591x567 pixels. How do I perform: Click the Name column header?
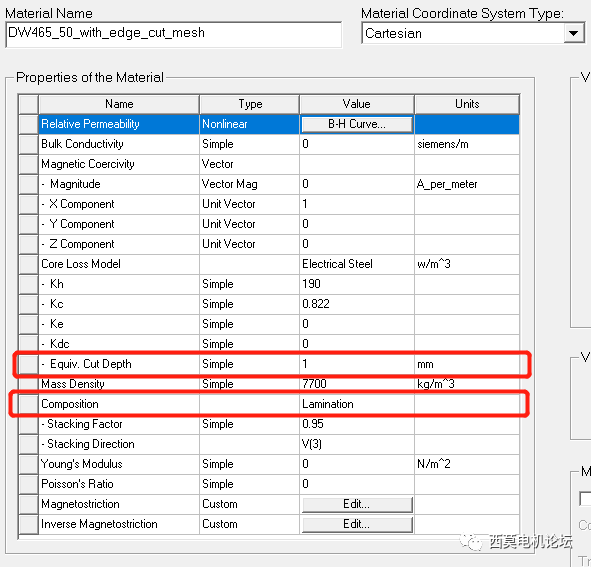coord(119,104)
